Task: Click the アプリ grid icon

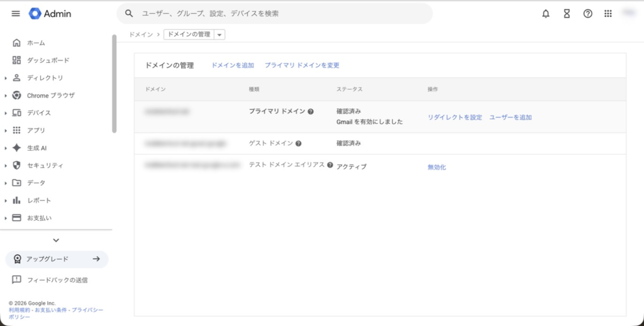Action: pyautogui.click(x=16, y=130)
